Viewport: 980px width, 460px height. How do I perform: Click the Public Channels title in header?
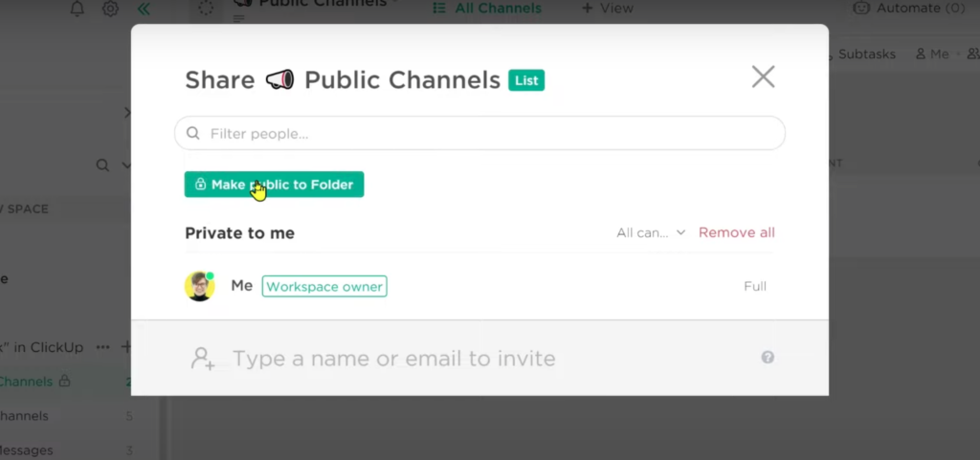tap(322, 3)
